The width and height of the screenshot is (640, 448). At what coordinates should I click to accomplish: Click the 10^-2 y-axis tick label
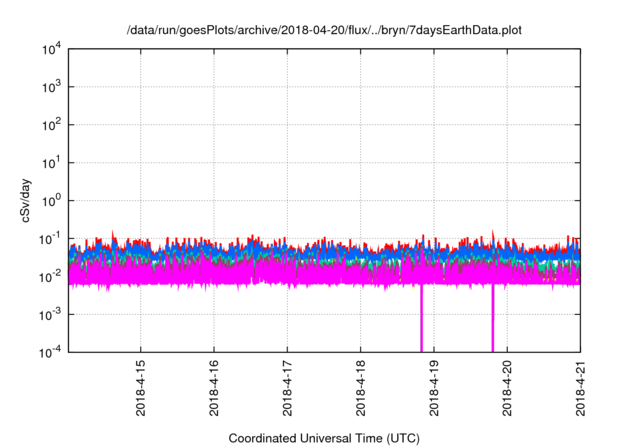[x=50, y=277]
